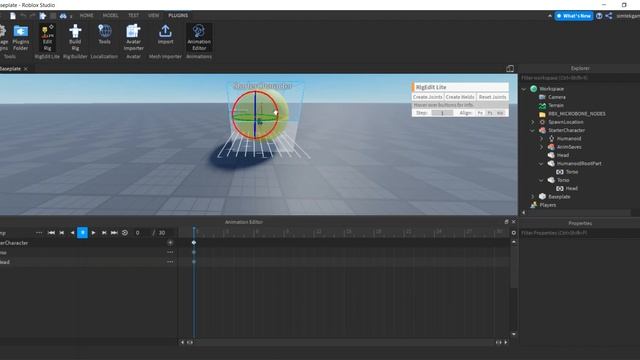Open the Head track options menu
Image resolution: width=640 pixels, height=360 pixels.
170,262
